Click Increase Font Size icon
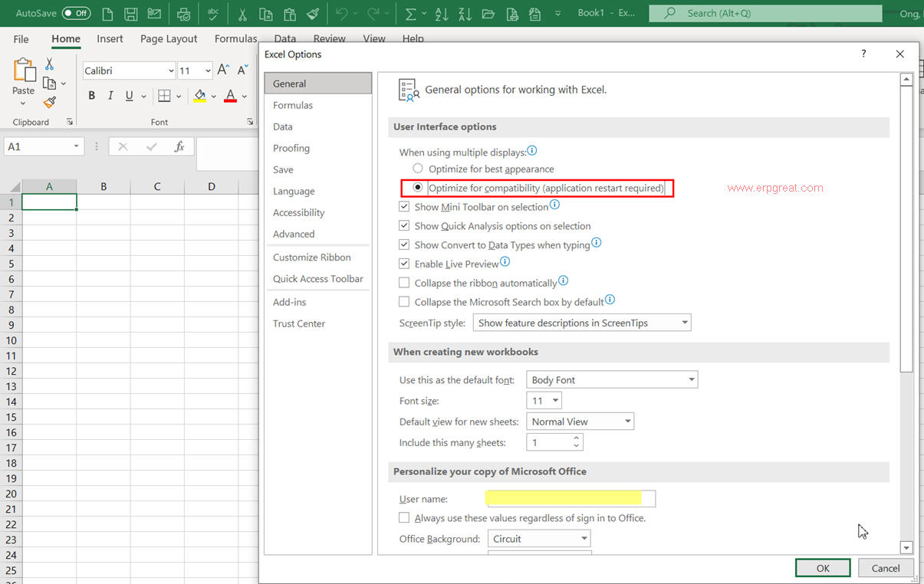The width and height of the screenshot is (924, 584). [x=223, y=70]
